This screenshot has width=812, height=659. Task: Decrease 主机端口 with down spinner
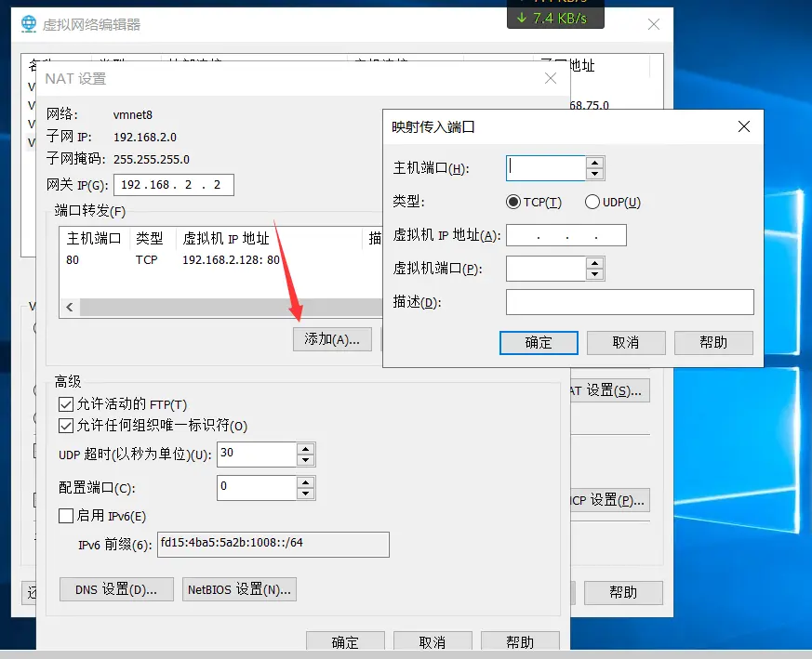[594, 174]
